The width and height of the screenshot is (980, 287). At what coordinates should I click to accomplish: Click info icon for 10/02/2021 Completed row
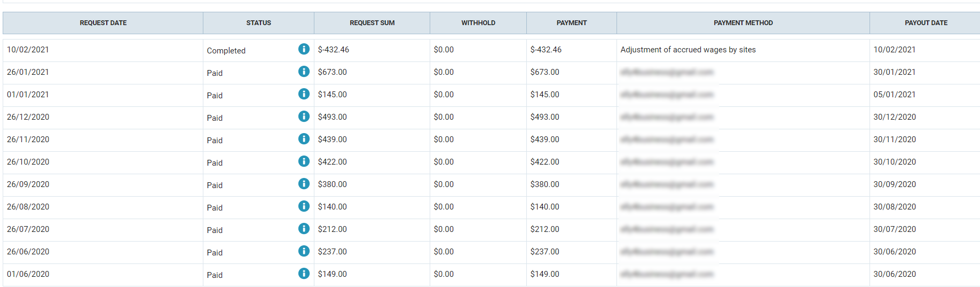(x=304, y=49)
